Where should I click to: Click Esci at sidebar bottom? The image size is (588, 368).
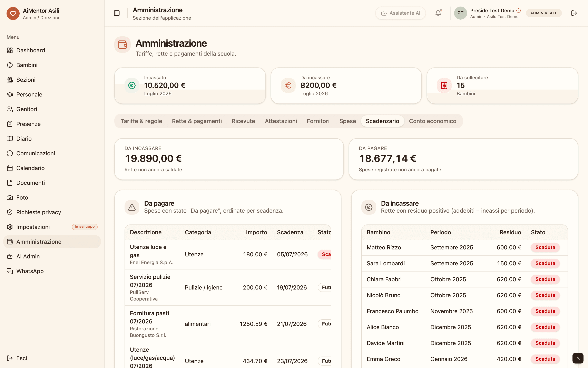52,358
